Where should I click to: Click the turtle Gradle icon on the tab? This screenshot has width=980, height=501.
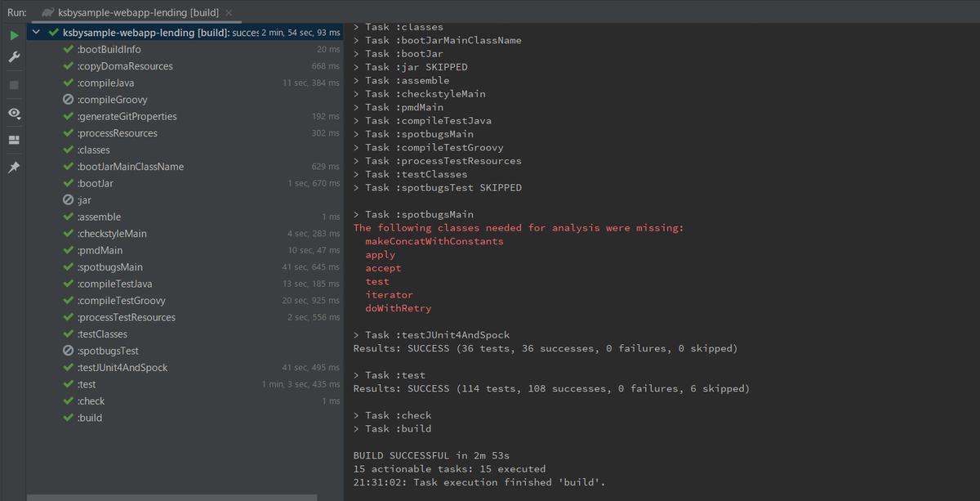tap(48, 13)
